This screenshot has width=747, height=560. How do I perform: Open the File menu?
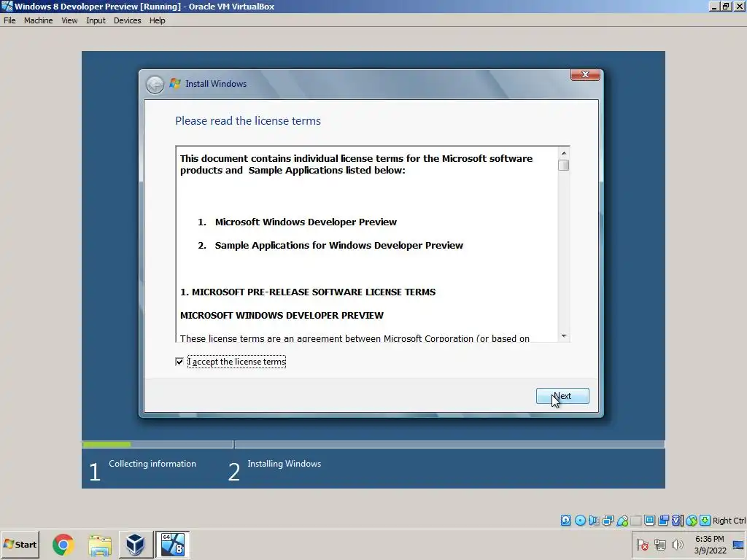coord(9,20)
